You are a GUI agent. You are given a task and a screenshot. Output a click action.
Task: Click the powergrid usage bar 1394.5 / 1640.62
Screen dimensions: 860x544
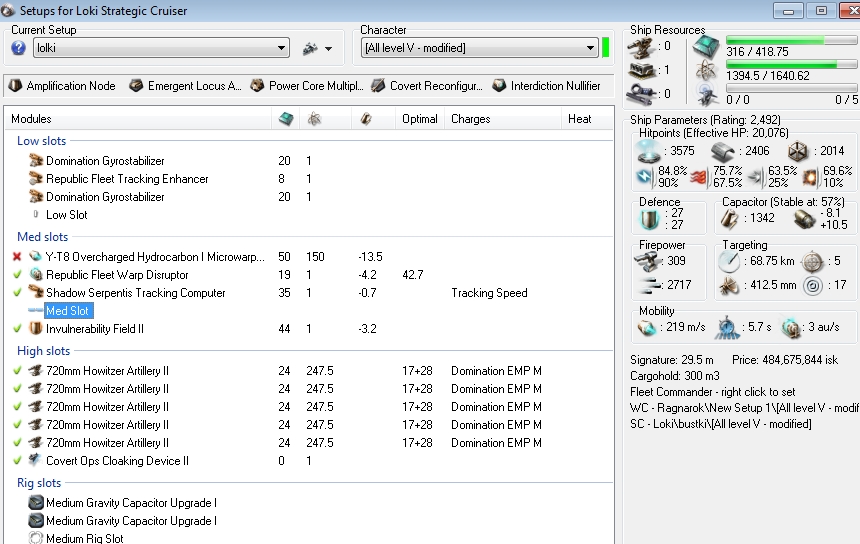791,65
